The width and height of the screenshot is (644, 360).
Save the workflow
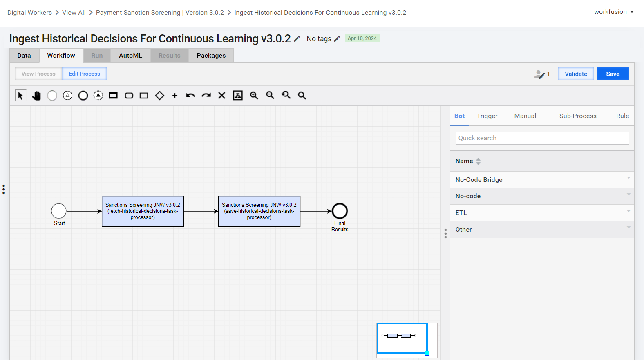[x=613, y=74]
